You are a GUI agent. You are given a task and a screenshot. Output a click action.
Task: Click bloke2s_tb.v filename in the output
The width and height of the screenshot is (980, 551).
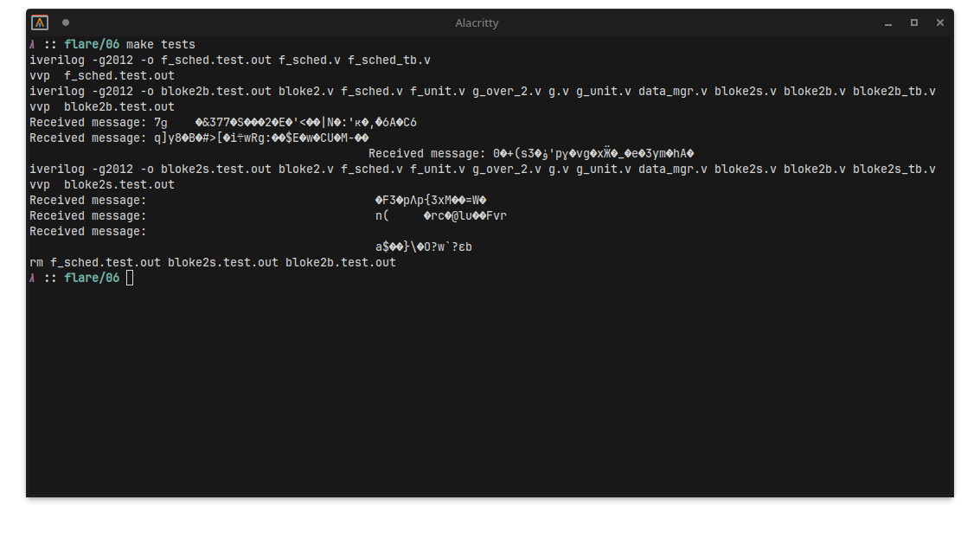pyautogui.click(x=894, y=170)
